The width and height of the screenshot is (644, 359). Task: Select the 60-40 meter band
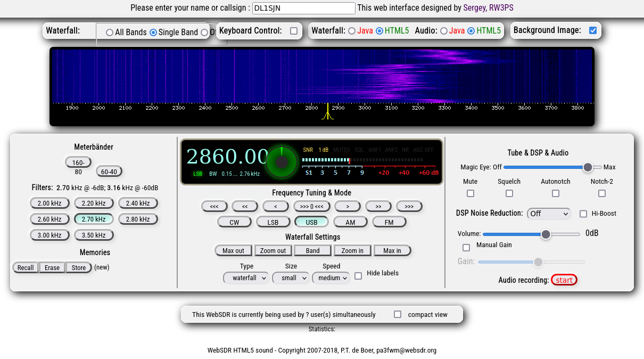point(109,172)
